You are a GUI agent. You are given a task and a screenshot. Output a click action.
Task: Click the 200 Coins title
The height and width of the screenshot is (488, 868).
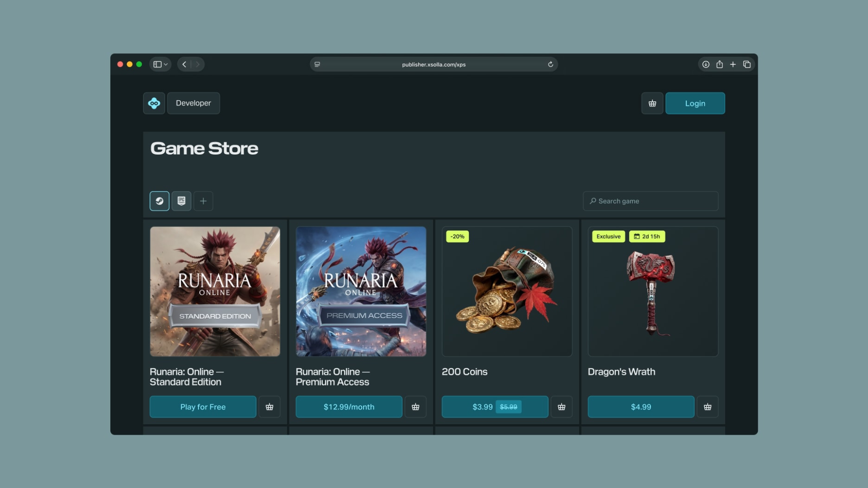(464, 372)
